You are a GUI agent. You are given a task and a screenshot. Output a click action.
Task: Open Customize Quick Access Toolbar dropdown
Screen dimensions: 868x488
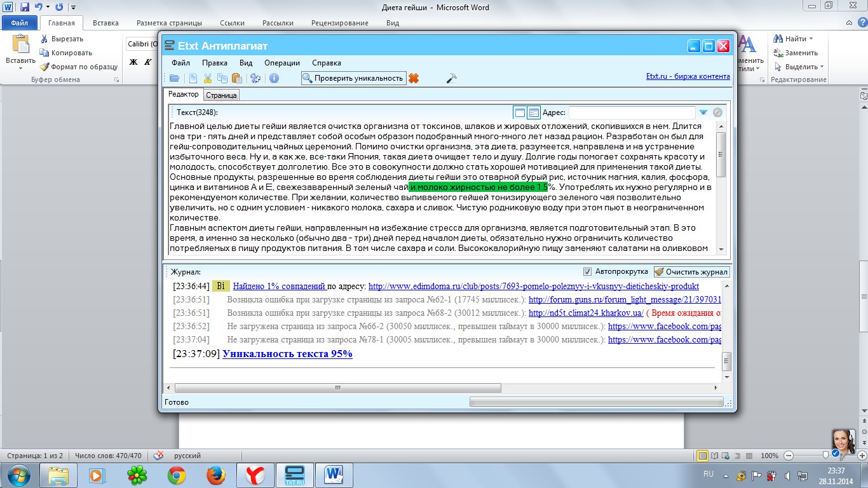pos(73,7)
